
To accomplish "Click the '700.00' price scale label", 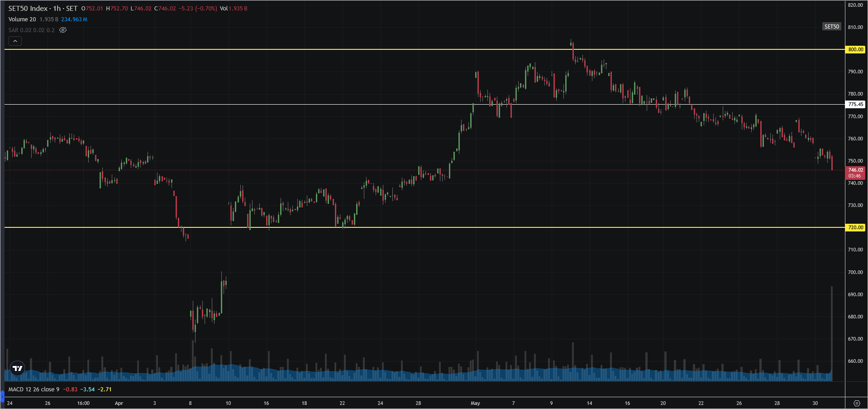I will (x=855, y=272).
